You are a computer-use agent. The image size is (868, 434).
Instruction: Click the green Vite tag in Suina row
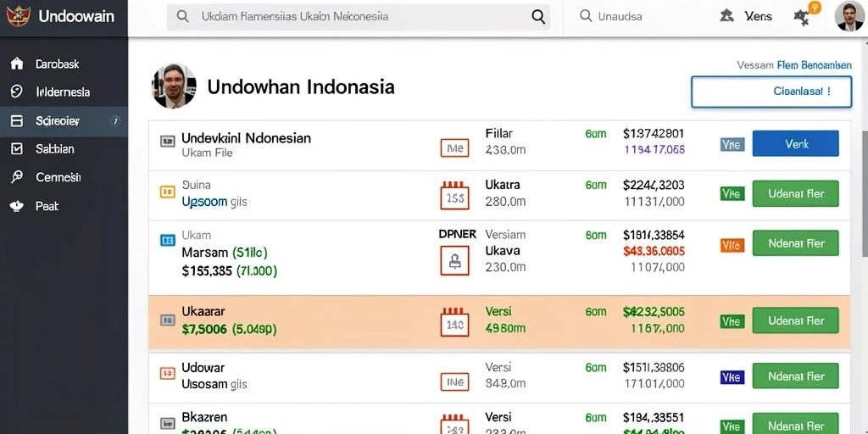[x=732, y=194]
